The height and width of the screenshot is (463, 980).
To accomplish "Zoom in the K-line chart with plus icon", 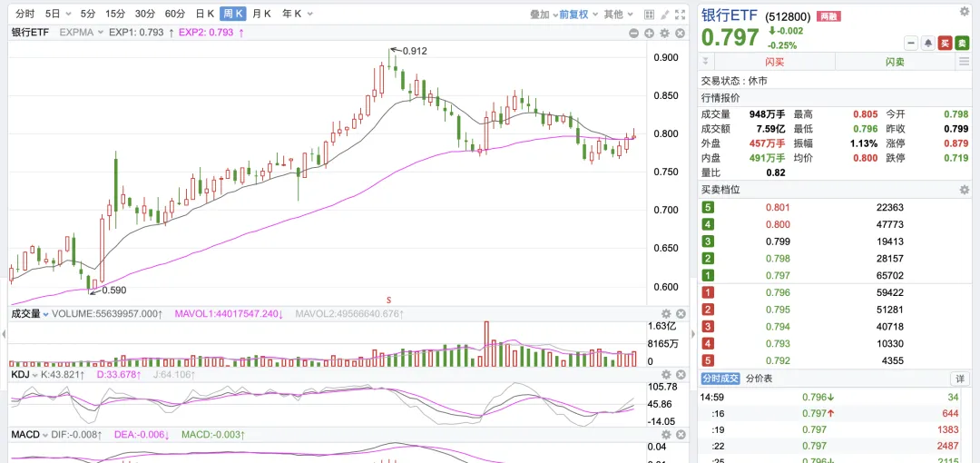I will (649, 34).
